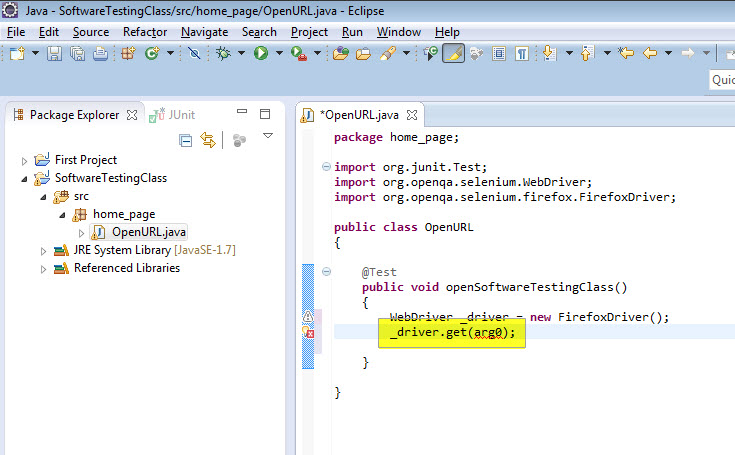Viewport: 735px width, 455px height.
Task: Click the error quick-fix marker in gutter
Action: click(308, 333)
